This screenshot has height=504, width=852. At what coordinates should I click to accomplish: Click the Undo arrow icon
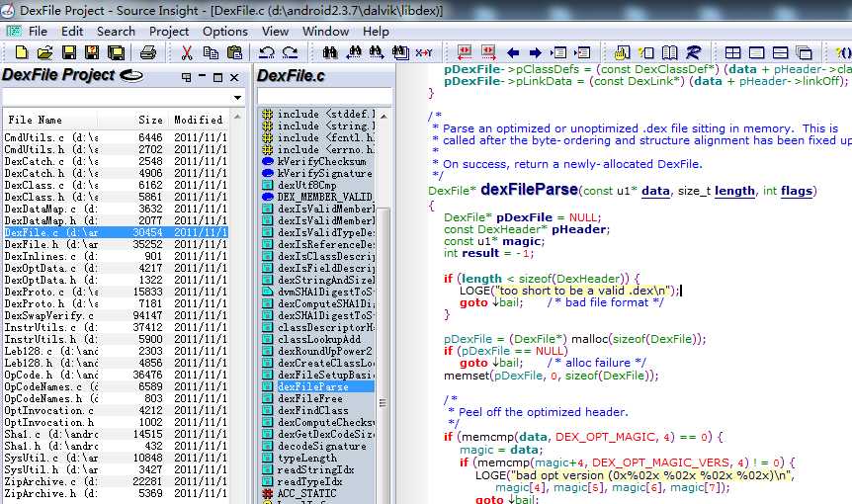[x=266, y=52]
